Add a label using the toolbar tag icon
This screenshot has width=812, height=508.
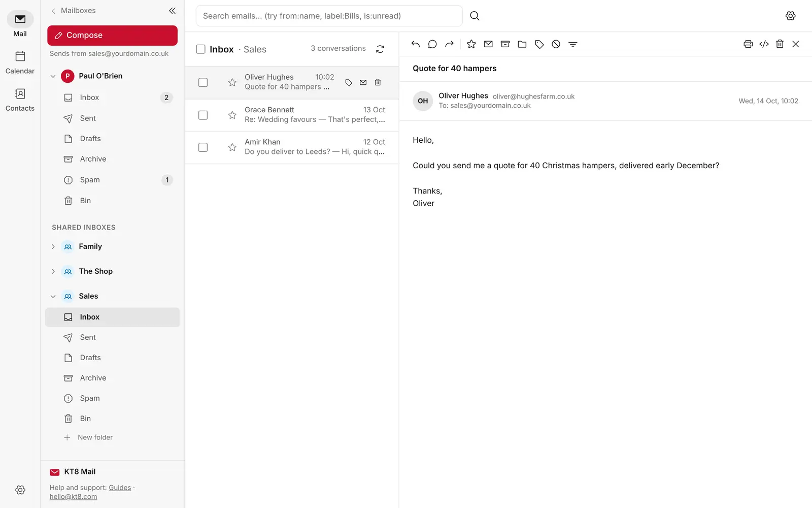click(x=539, y=44)
